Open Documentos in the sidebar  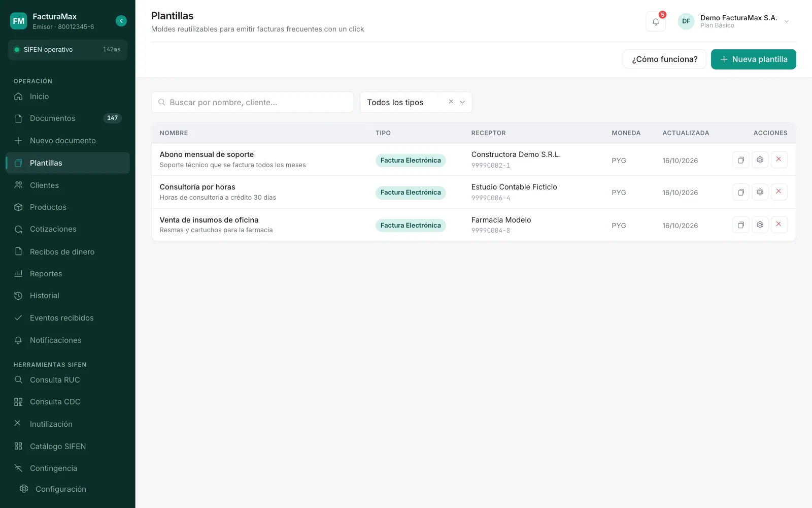pyautogui.click(x=67, y=118)
